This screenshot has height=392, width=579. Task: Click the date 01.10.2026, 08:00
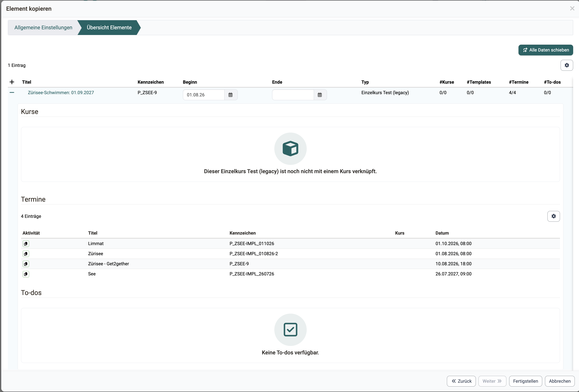tap(453, 244)
